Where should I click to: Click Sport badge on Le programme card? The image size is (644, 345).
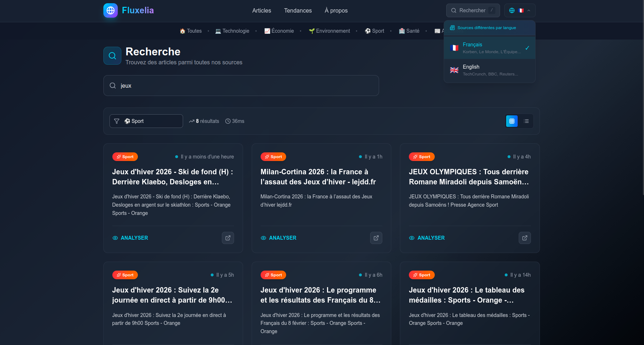(x=273, y=275)
